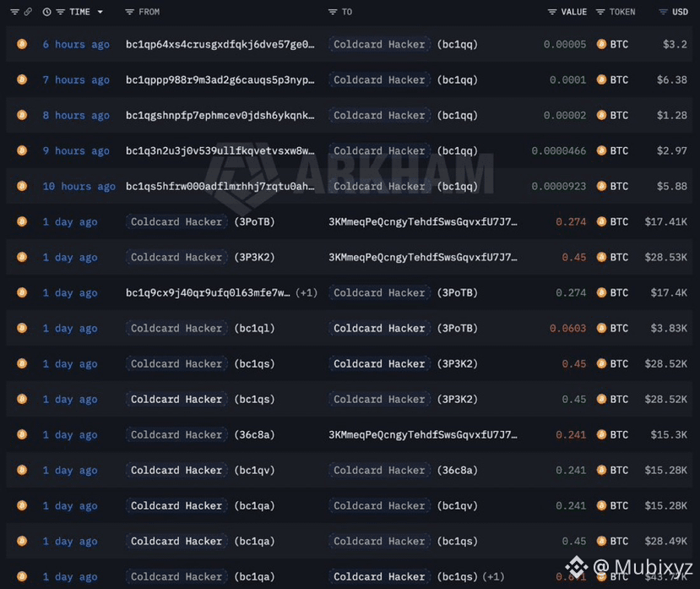Select the 0.0603 BTC value
700x589 pixels.
[568, 329]
